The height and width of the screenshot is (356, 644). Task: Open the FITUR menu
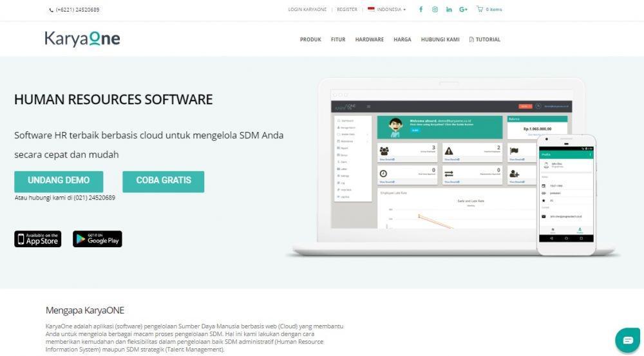[338, 39]
